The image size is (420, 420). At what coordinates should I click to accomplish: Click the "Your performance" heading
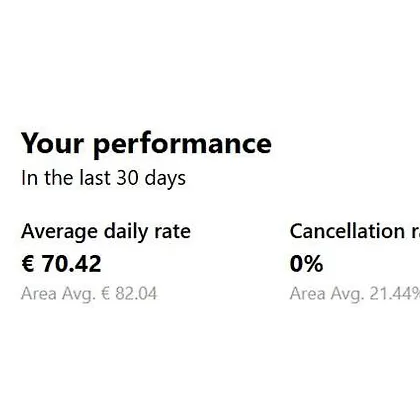coord(146,144)
